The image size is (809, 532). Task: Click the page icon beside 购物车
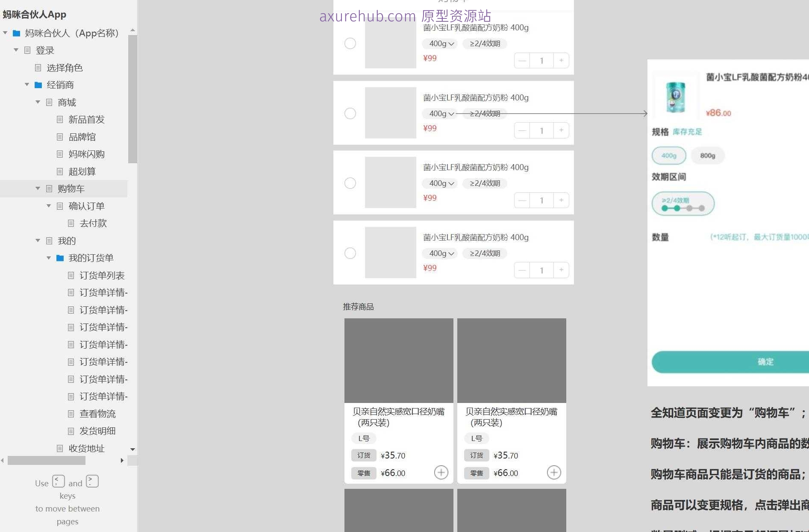pyautogui.click(x=49, y=188)
